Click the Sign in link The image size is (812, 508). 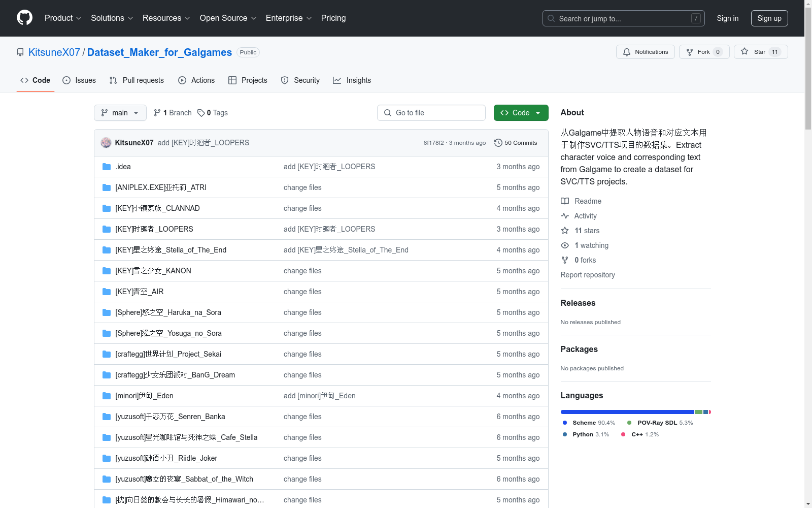[728, 18]
